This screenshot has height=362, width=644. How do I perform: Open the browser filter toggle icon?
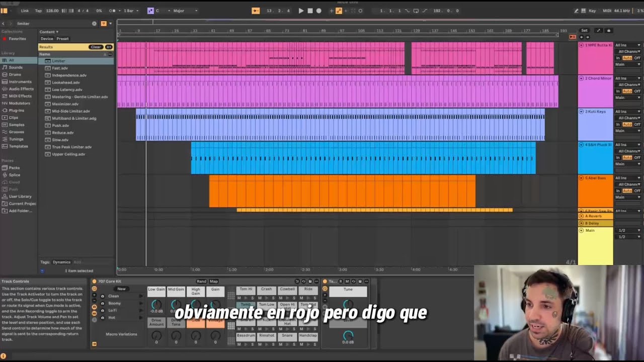tap(104, 24)
